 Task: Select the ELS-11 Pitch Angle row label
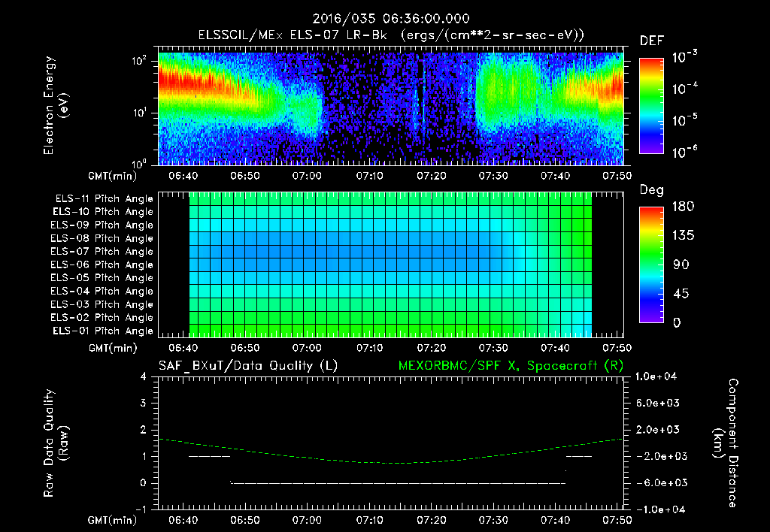[104, 199]
